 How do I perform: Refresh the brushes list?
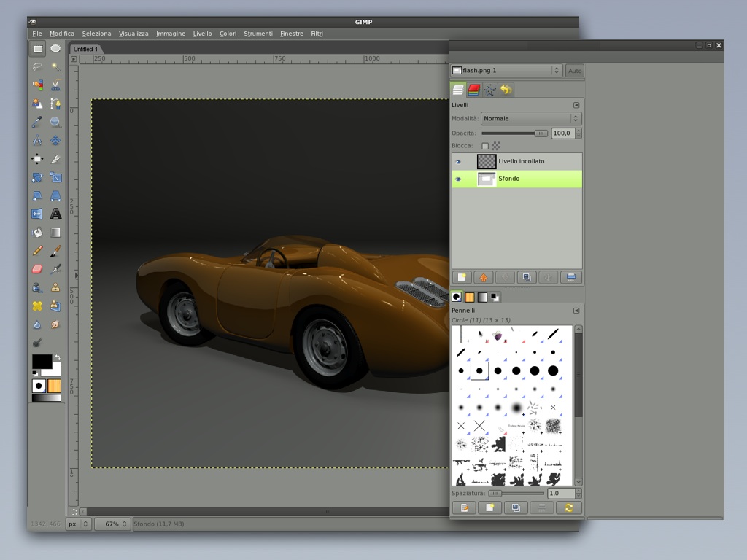pyautogui.click(x=569, y=507)
